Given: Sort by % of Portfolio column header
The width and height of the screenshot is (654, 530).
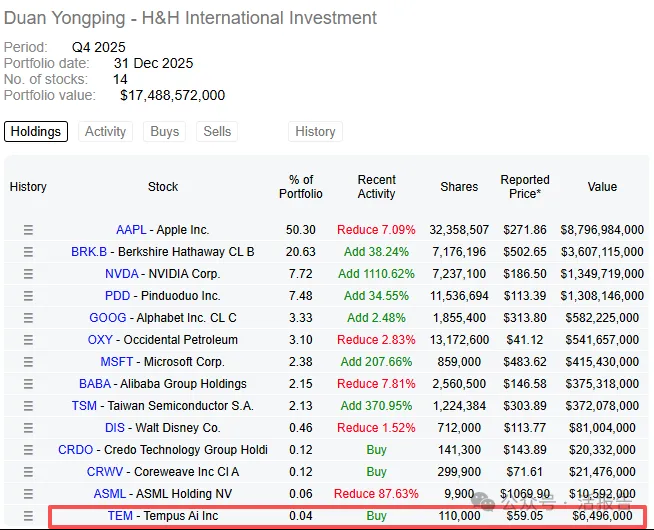Looking at the screenshot, I should (x=301, y=187).
